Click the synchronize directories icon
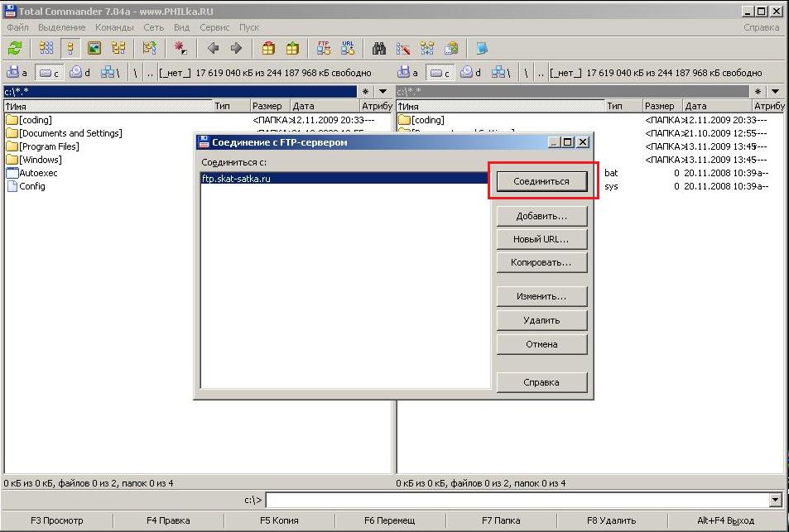789x532 pixels. (x=427, y=48)
